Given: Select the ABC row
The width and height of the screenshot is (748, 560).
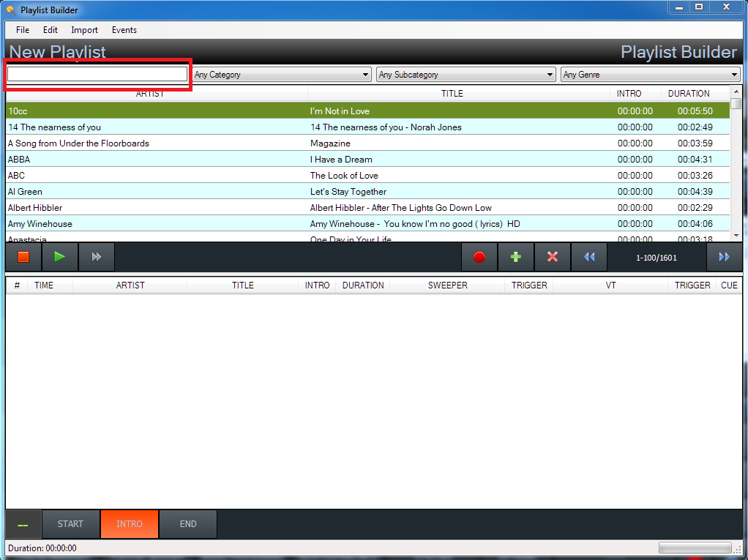Looking at the screenshot, I should coord(368,176).
